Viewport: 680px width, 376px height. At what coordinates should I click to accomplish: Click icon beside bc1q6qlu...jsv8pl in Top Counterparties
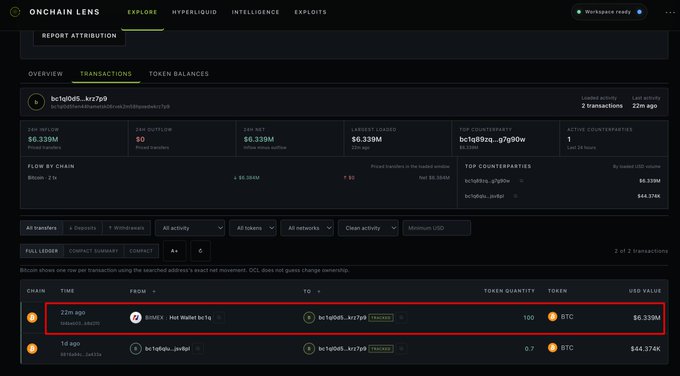515,196
